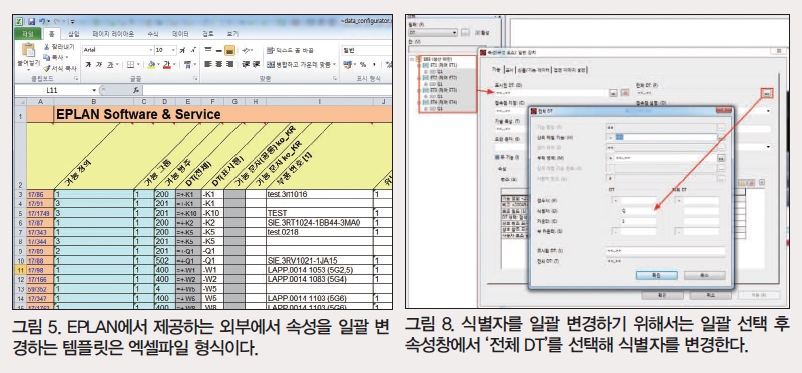
Task: Click the Format Painter (서식 복사) icon
Action: tap(46, 69)
